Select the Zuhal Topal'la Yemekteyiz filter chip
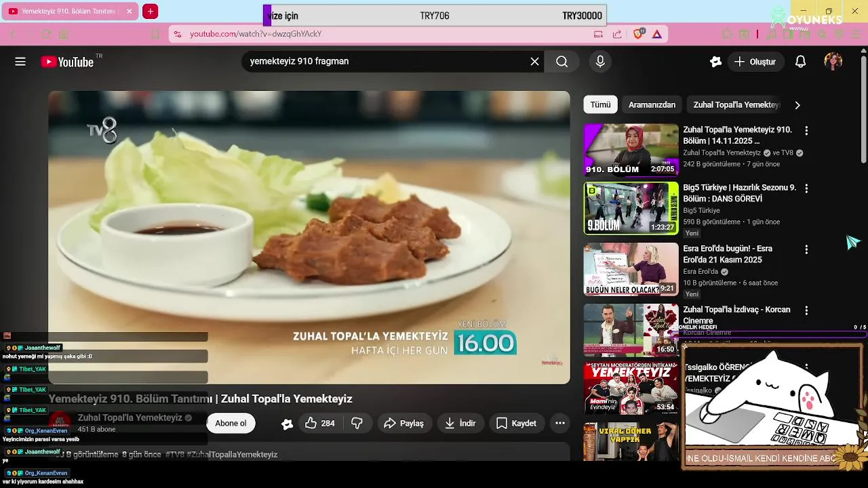The height and width of the screenshot is (488, 868). tap(736, 104)
